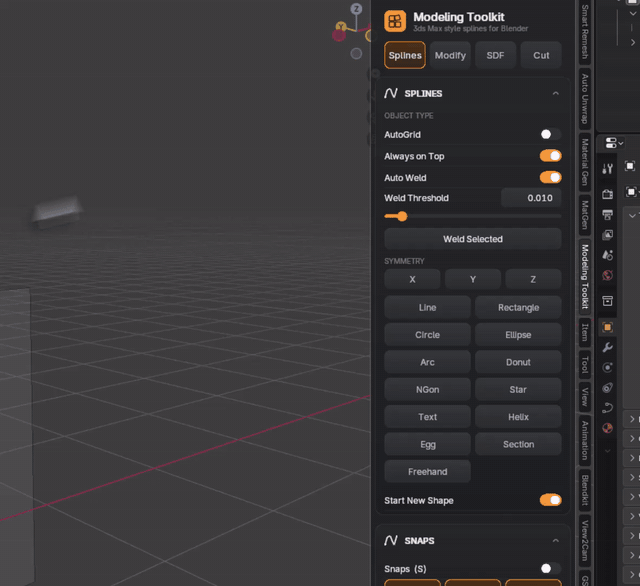Open the Item sidebar tab
The image size is (640, 586).
[x=585, y=332]
